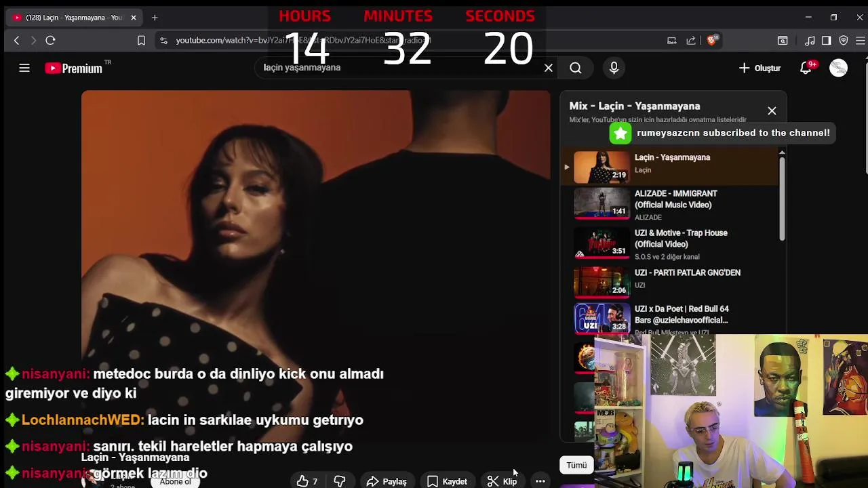
Task: Click the ALIZADE channel name
Action: coord(648,218)
